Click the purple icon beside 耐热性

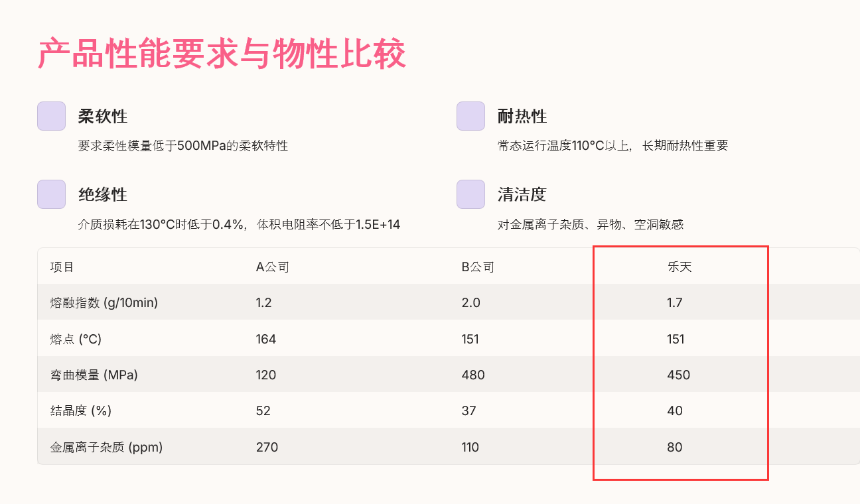(470, 116)
